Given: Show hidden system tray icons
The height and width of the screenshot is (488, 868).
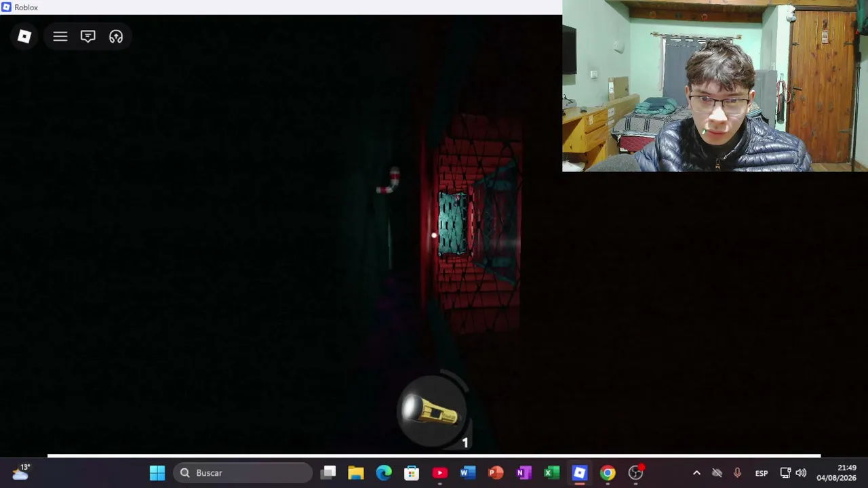Looking at the screenshot, I should tap(696, 473).
